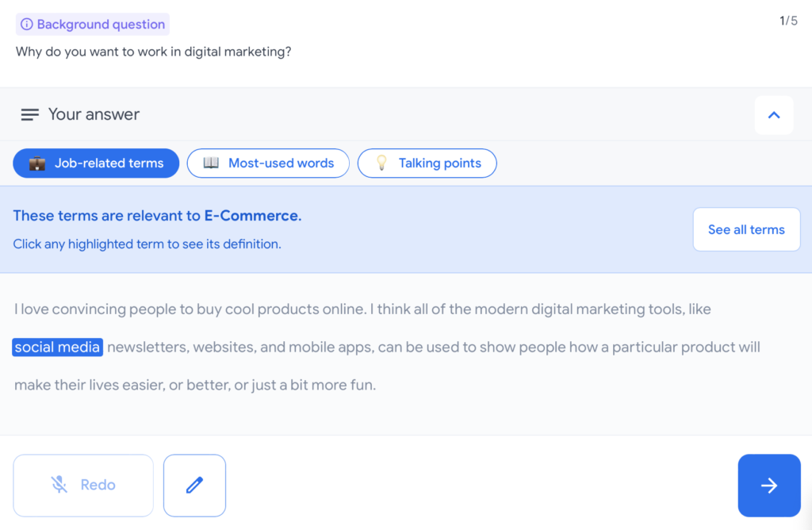Click the Background question info badge

click(x=93, y=25)
